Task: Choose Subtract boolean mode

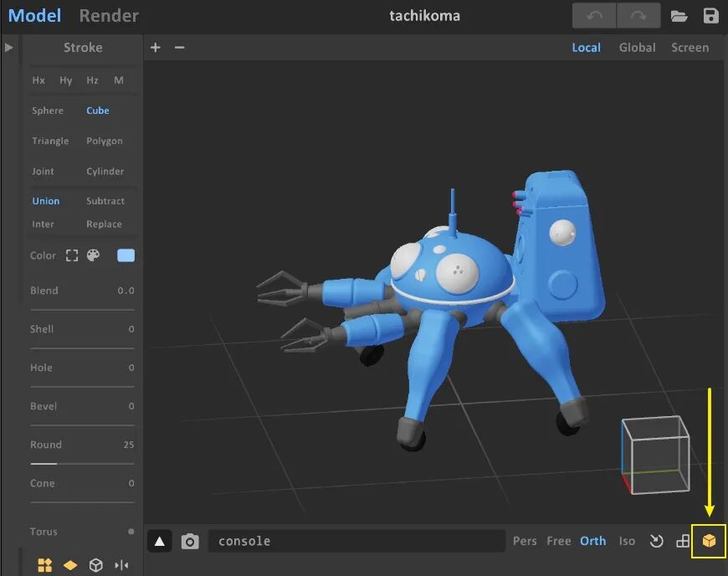Action: click(x=105, y=201)
